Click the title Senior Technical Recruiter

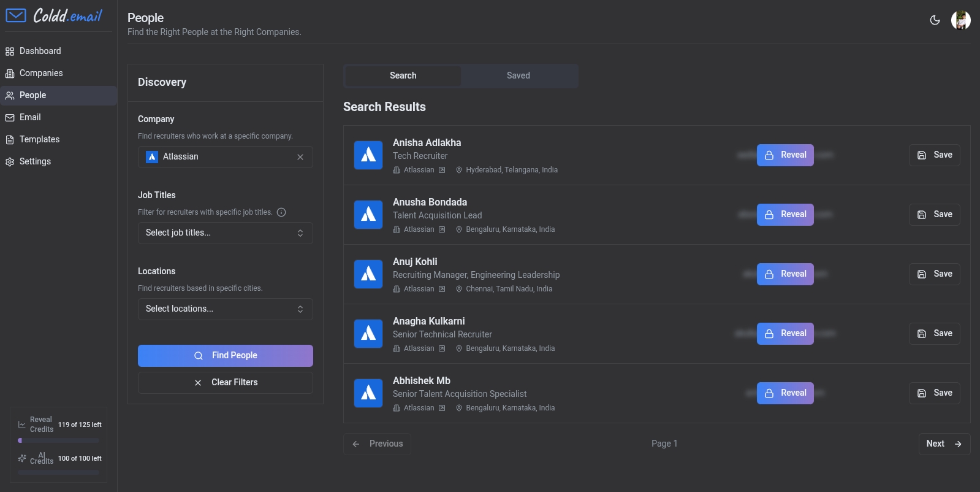tap(443, 334)
